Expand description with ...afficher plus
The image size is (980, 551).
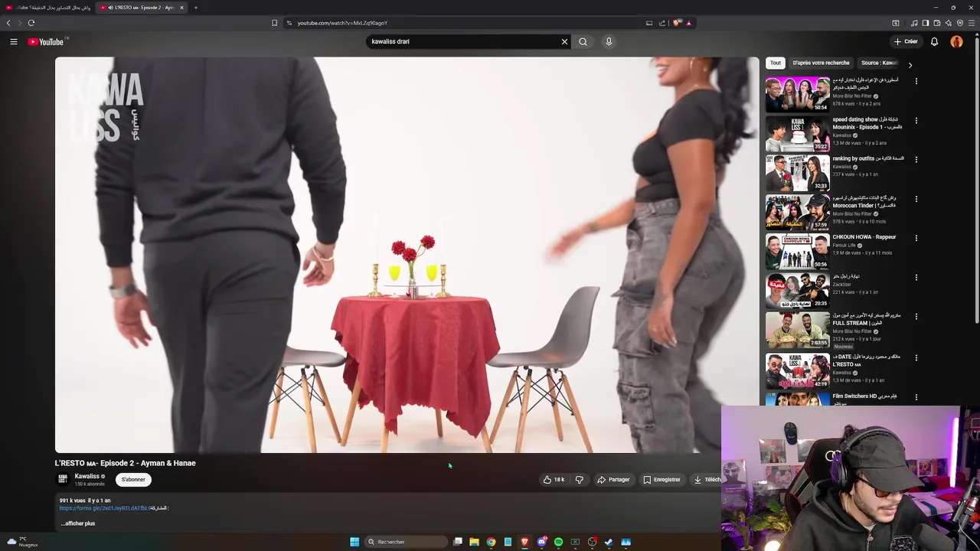(x=78, y=523)
